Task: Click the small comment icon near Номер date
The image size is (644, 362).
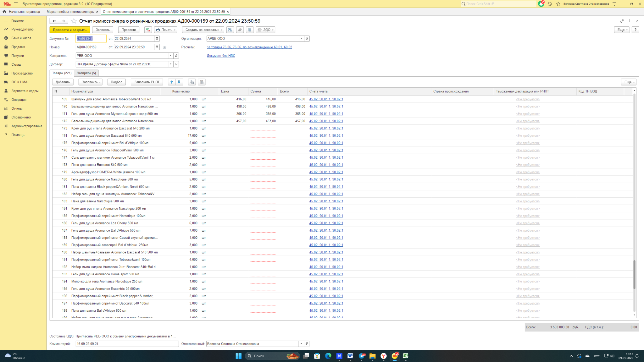Action: (164, 47)
